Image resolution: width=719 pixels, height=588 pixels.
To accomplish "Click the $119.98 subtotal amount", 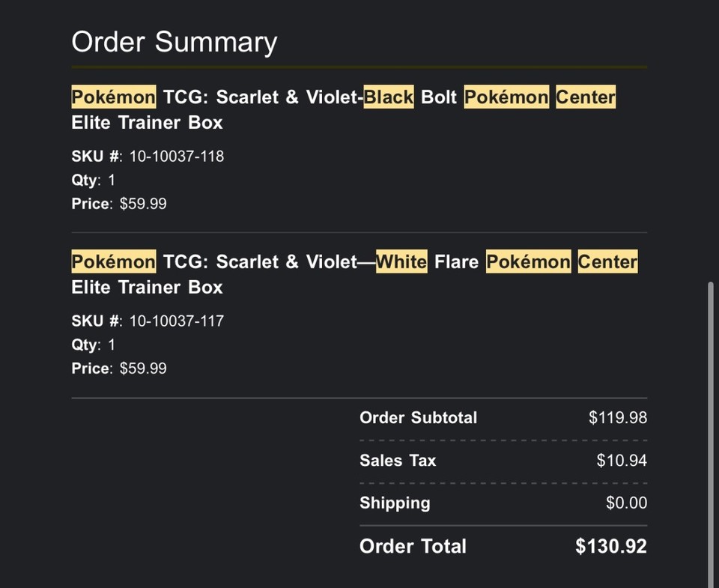I will coord(617,418).
